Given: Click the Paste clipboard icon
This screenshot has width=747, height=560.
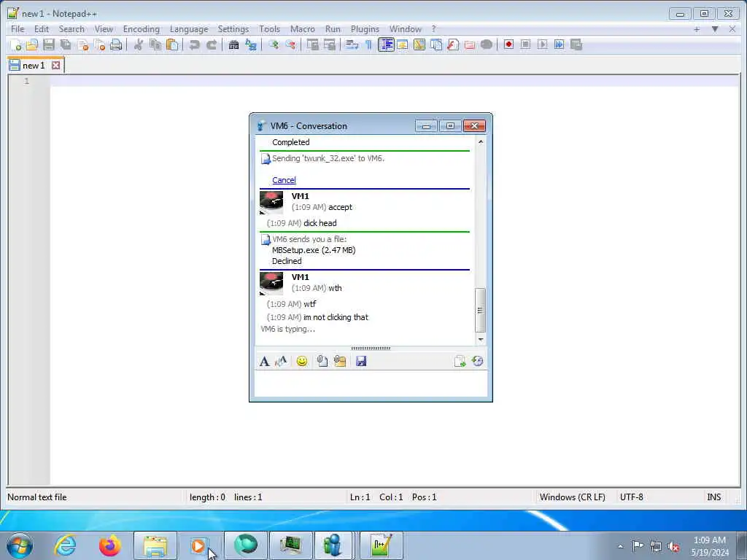Looking at the screenshot, I should [172, 44].
